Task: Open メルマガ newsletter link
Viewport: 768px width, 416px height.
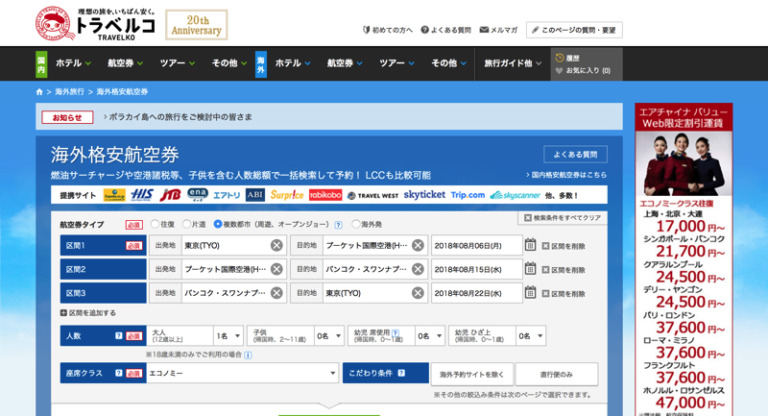Action: point(499,30)
